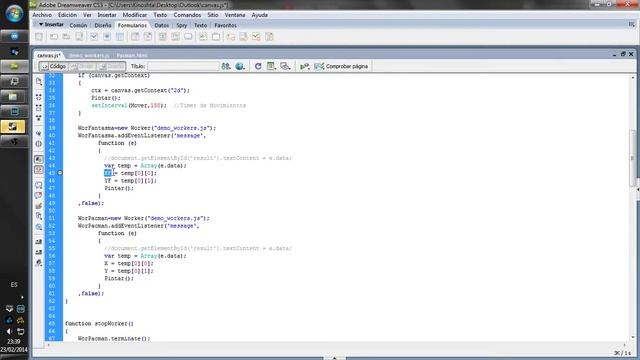Switch to the Pacman.html document tab
This screenshot has width=640, height=360.
131,55
